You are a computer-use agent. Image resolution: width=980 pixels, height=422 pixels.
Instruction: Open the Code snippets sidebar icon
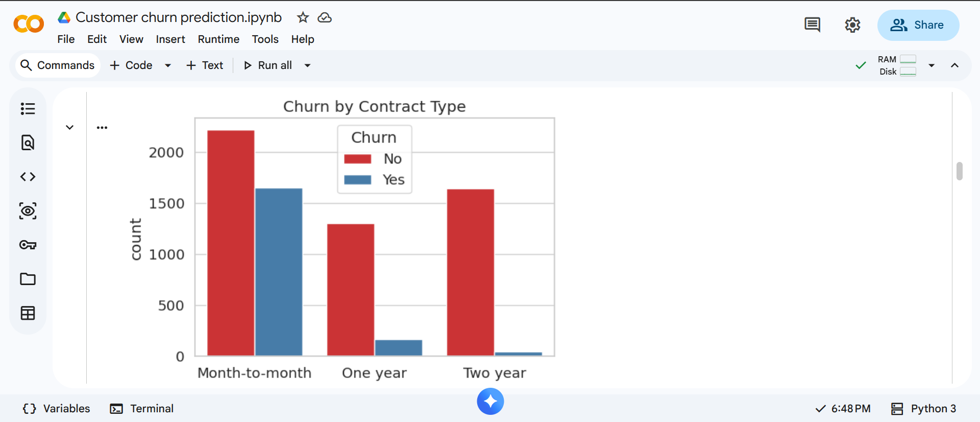tap(28, 177)
